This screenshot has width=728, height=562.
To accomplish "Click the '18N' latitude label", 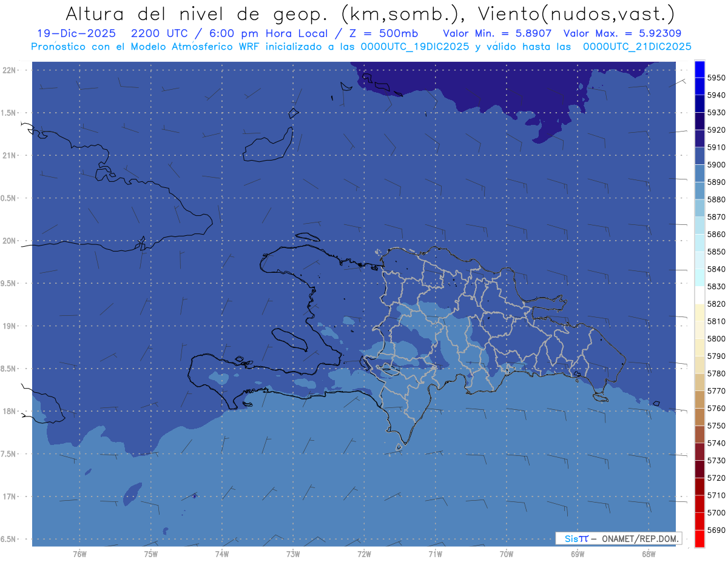I will tap(9, 411).
